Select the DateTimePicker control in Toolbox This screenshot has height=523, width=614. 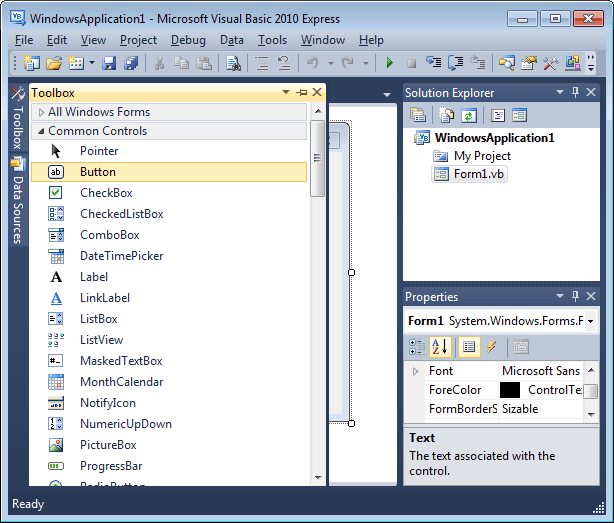point(169,256)
